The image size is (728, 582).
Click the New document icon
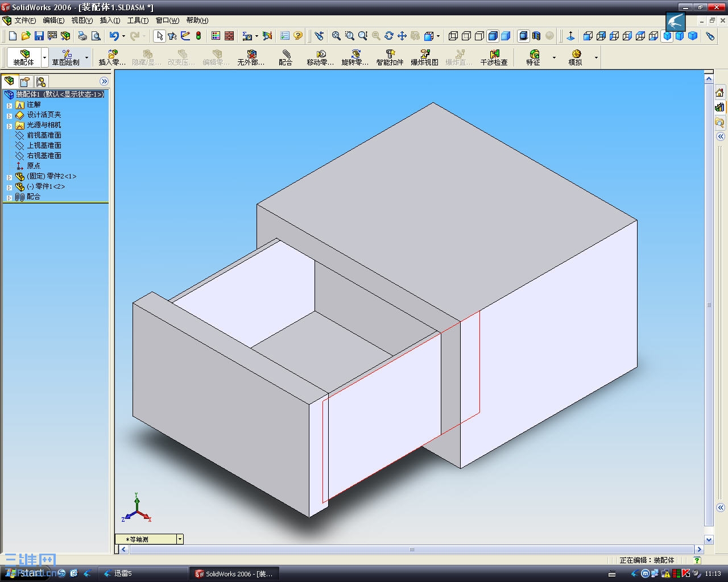(13, 36)
